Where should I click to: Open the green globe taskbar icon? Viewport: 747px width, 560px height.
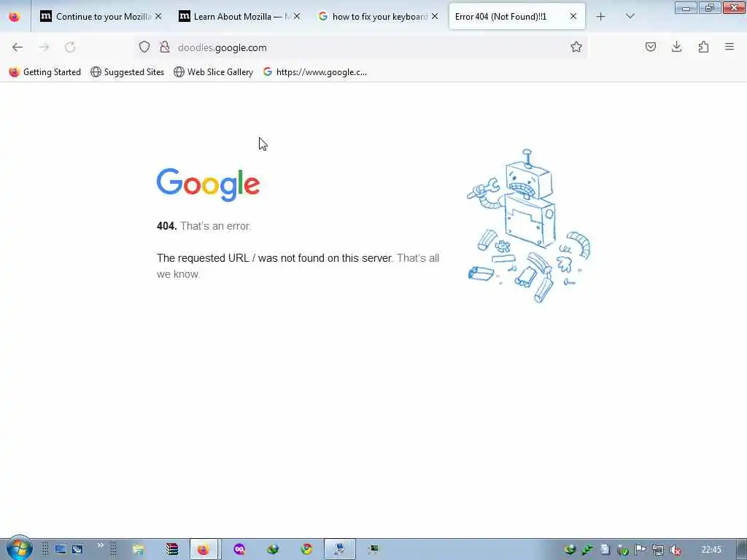point(273,550)
